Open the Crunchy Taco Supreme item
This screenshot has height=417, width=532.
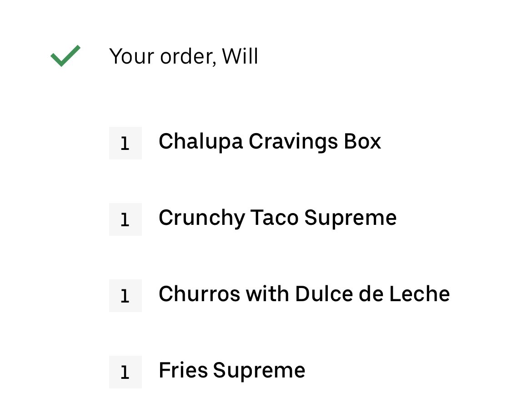click(x=277, y=218)
